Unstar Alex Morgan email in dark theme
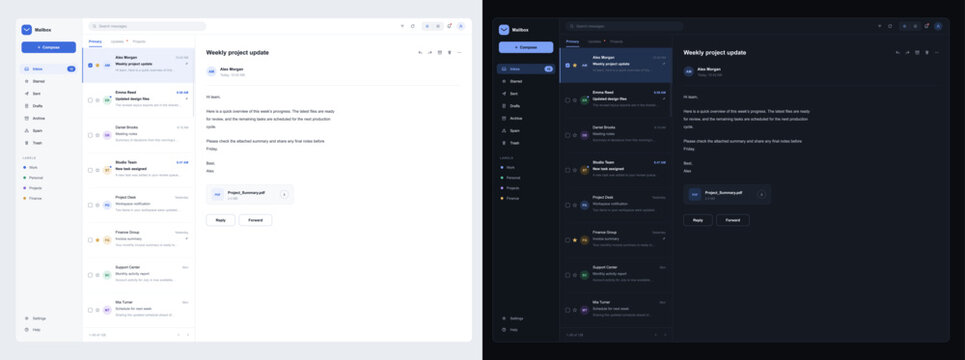 [x=575, y=65]
